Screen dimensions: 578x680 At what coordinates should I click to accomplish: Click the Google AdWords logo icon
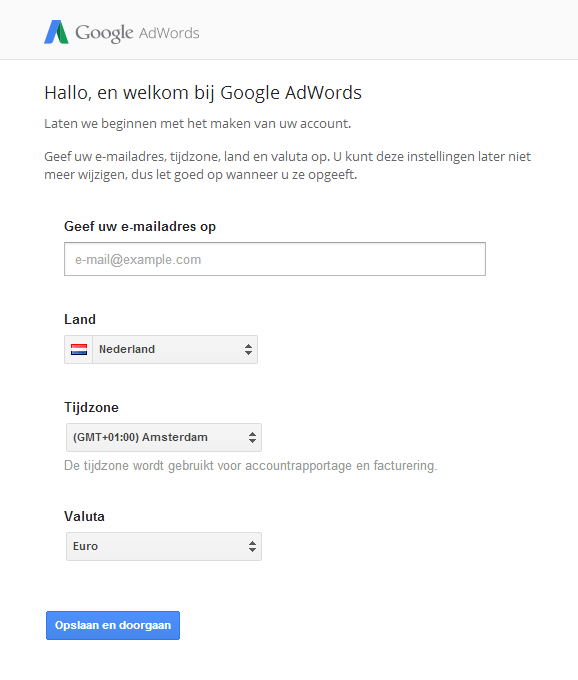(56, 32)
